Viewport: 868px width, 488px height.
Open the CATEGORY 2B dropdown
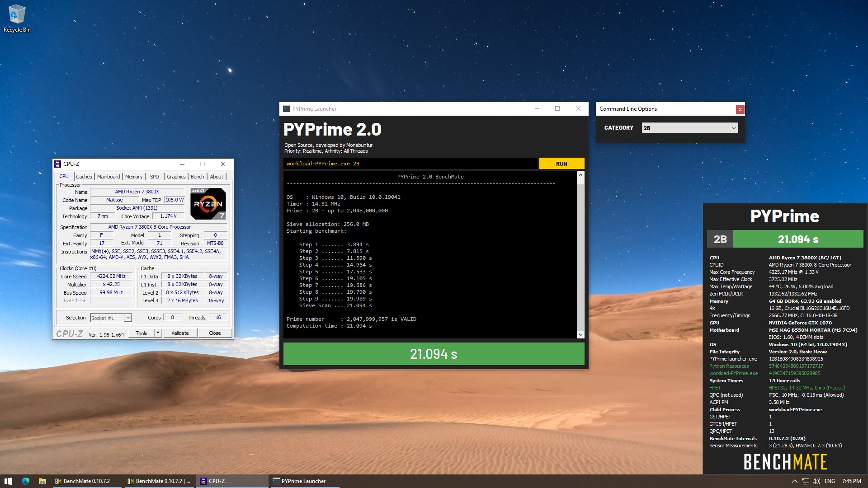coord(690,128)
